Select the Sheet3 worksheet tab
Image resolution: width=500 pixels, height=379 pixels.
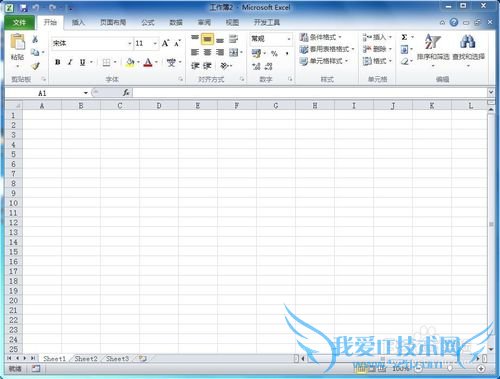coord(117,359)
